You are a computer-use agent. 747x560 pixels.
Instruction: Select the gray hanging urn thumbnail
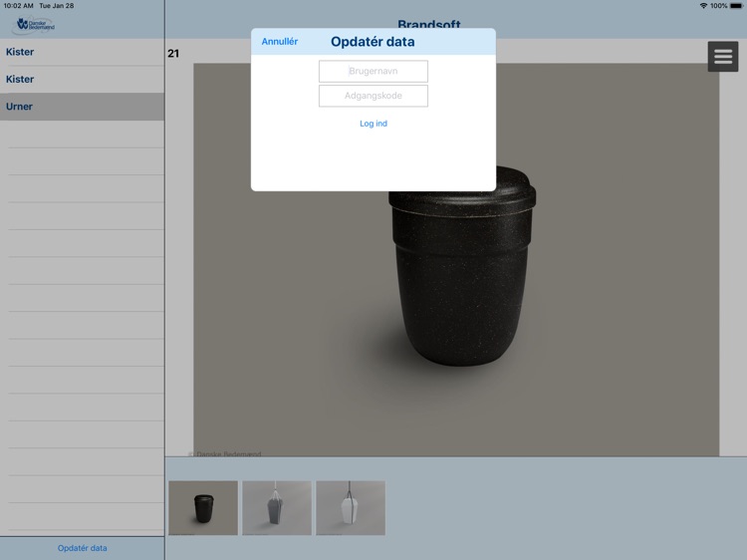point(277,508)
